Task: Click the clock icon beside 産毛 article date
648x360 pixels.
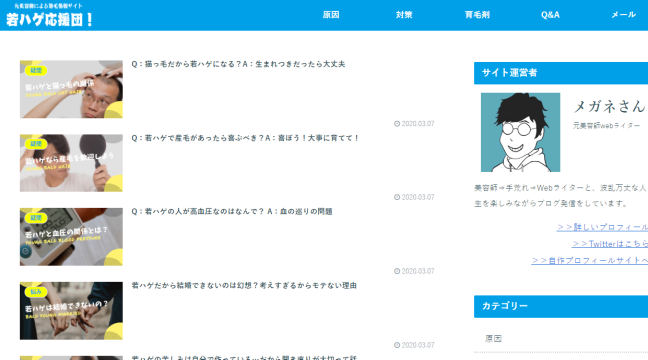Action: [x=397, y=197]
